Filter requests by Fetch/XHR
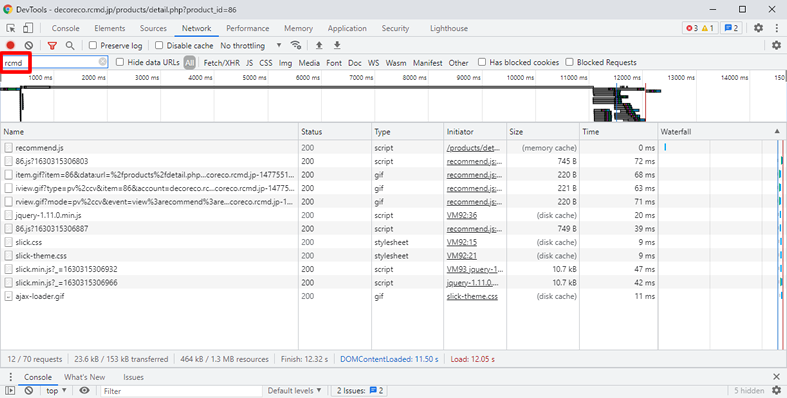 coord(221,63)
